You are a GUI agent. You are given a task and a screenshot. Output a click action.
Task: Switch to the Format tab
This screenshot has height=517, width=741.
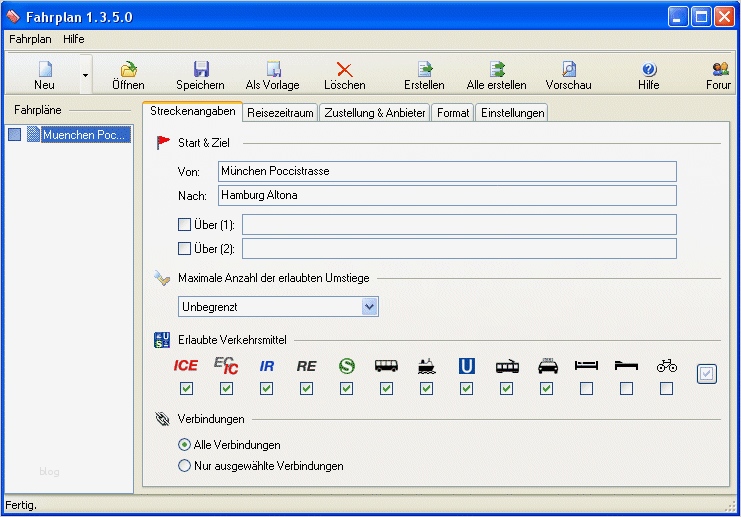tap(453, 113)
